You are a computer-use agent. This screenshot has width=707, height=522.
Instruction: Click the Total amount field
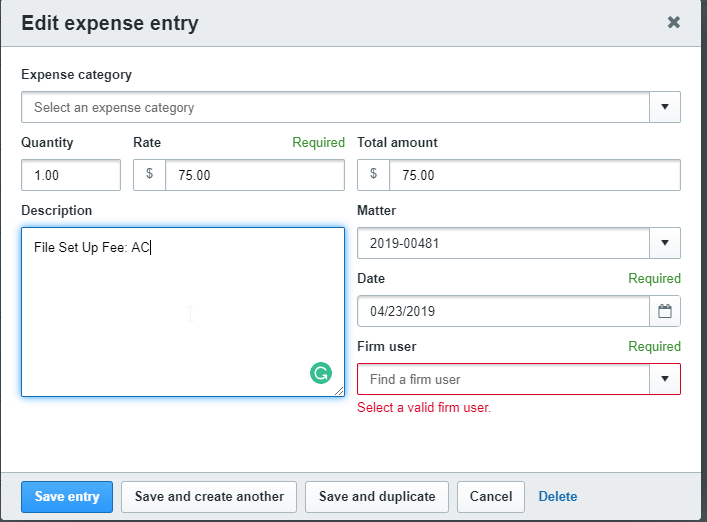click(535, 175)
